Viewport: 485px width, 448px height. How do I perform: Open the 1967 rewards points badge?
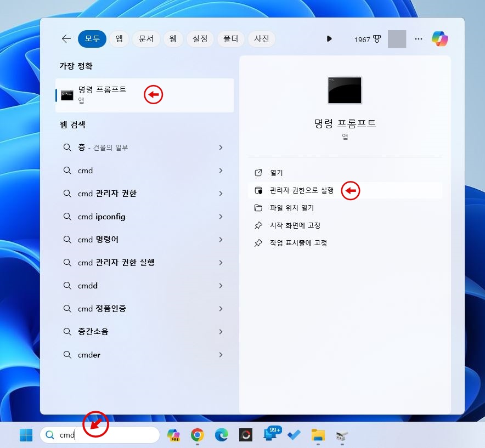(x=368, y=39)
